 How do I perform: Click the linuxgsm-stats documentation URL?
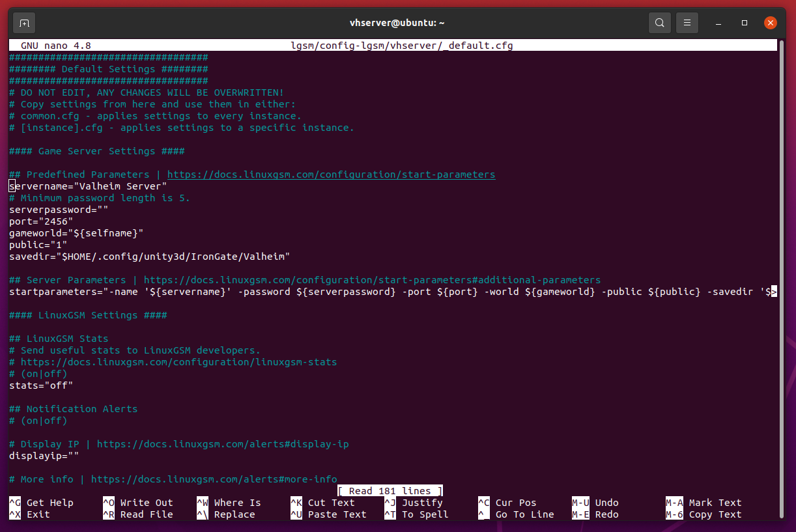[178, 362]
